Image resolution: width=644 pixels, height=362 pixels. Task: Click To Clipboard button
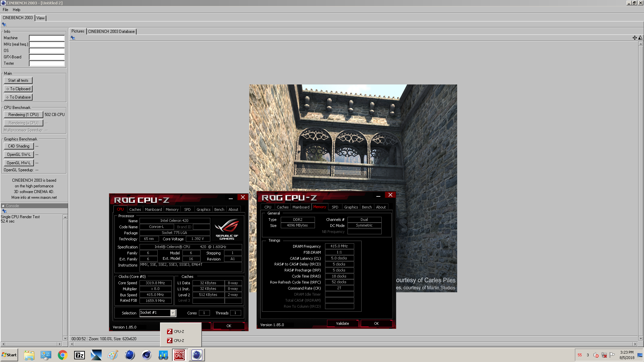click(x=18, y=89)
